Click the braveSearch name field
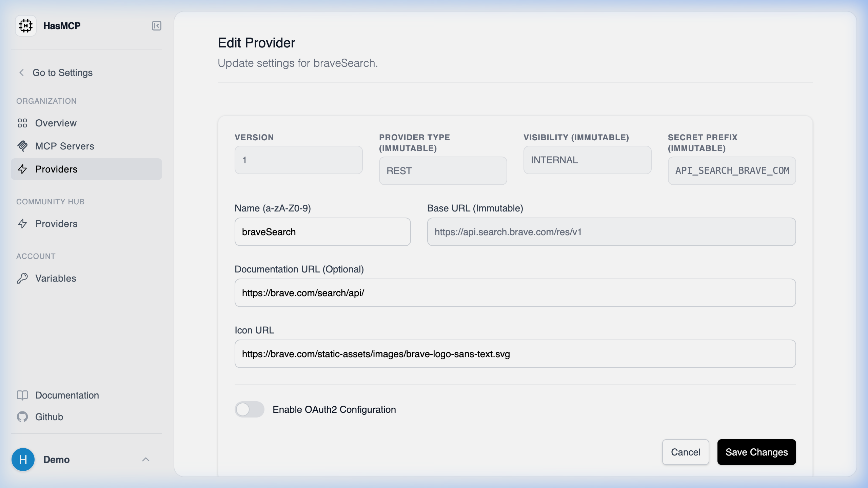Screen dimensions: 868x488 tap(322, 231)
